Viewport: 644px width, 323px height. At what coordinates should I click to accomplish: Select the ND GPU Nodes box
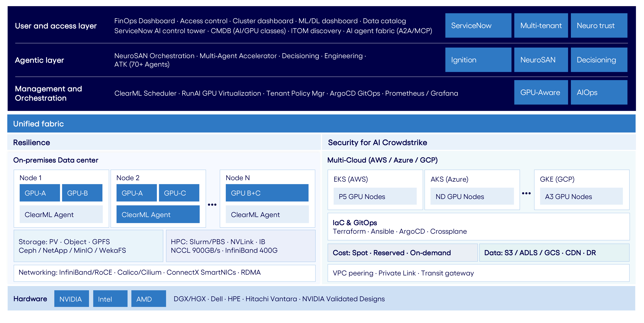(472, 196)
